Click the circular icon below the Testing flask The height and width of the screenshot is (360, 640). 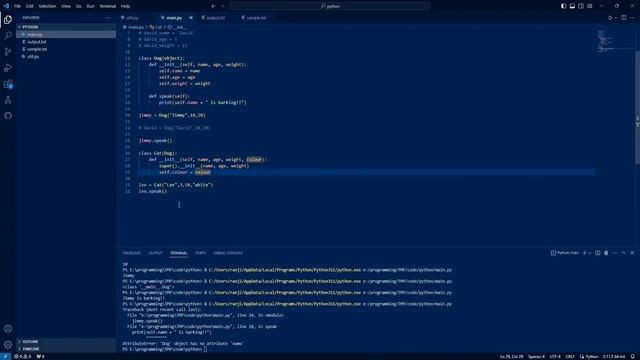8,116
